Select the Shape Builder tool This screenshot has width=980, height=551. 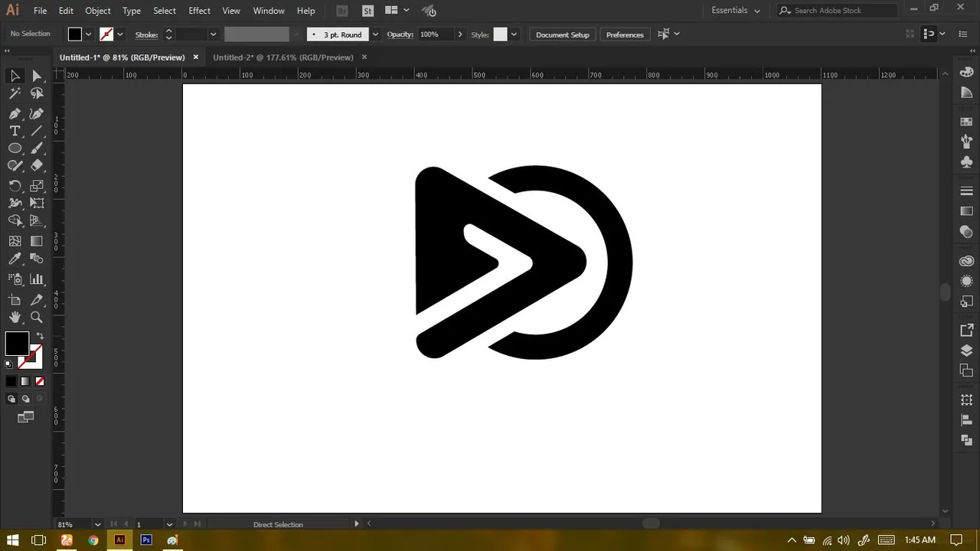pyautogui.click(x=15, y=220)
